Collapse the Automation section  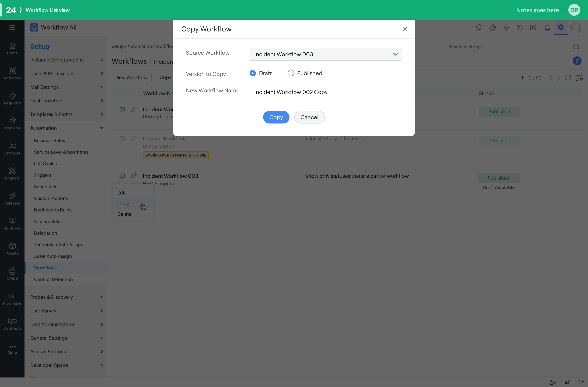pos(102,128)
